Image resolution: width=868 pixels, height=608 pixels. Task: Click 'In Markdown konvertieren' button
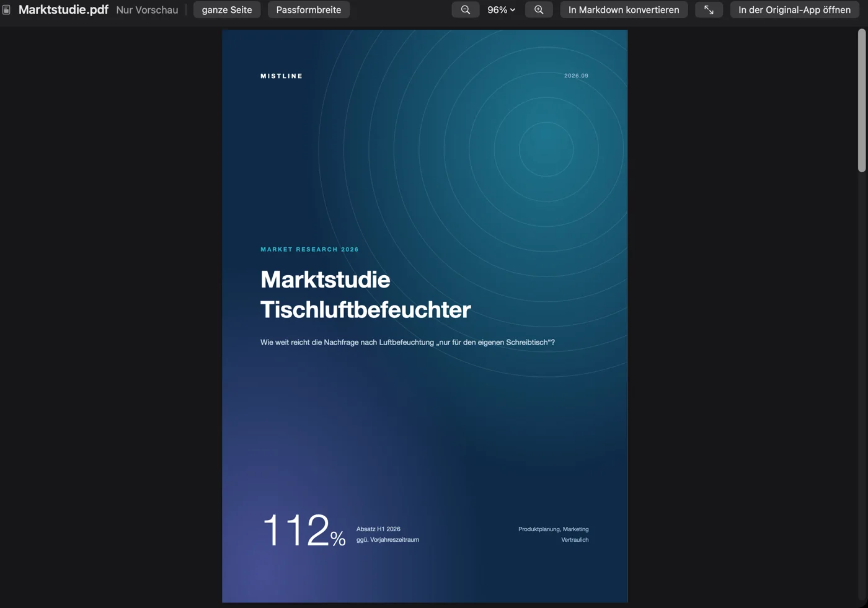click(624, 10)
